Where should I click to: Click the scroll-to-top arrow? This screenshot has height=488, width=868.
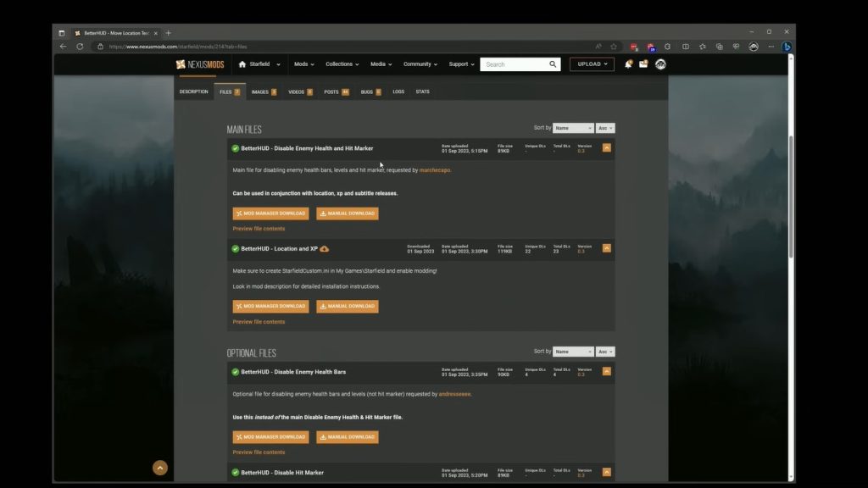[x=159, y=467]
